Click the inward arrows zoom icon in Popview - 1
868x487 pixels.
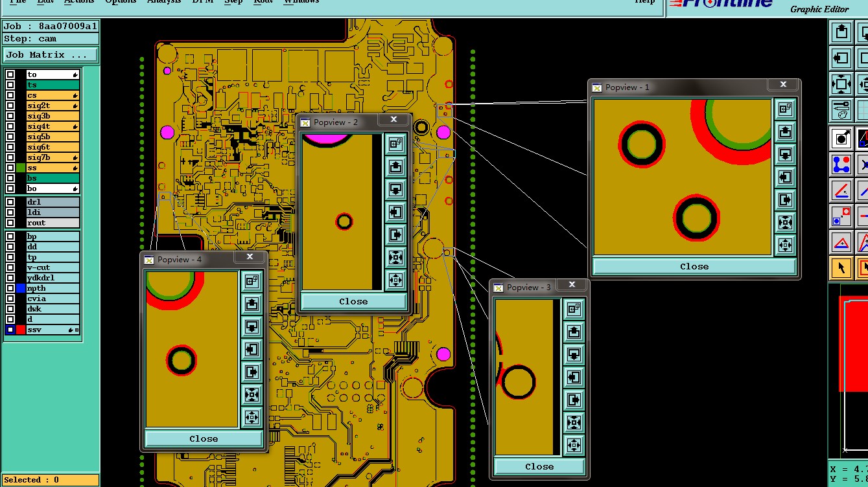point(785,222)
